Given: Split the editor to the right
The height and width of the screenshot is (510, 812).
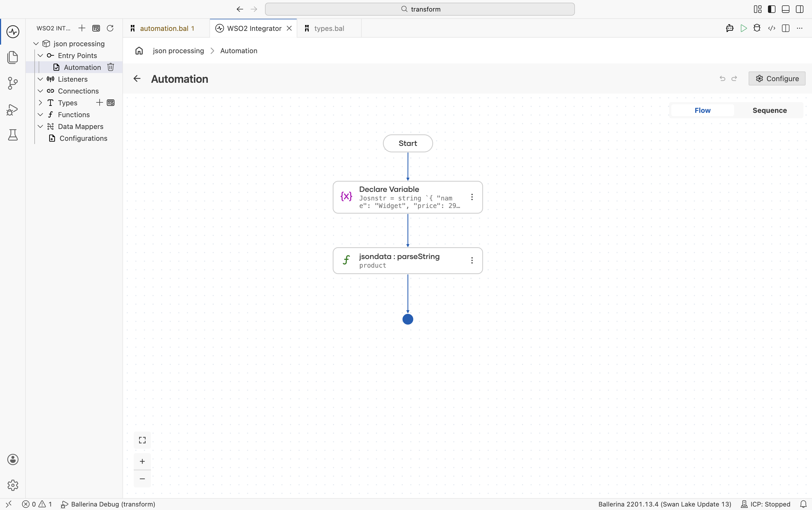Looking at the screenshot, I should pyautogui.click(x=786, y=28).
